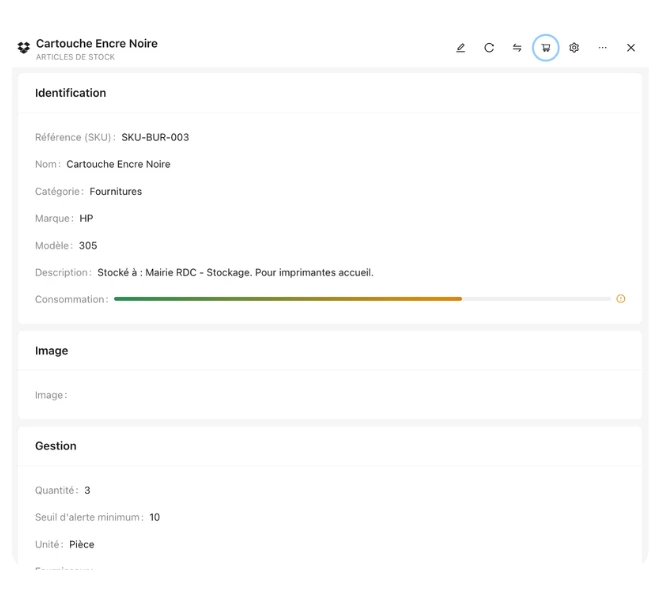Click the Gestion section header
660x600 pixels.
tap(56, 446)
